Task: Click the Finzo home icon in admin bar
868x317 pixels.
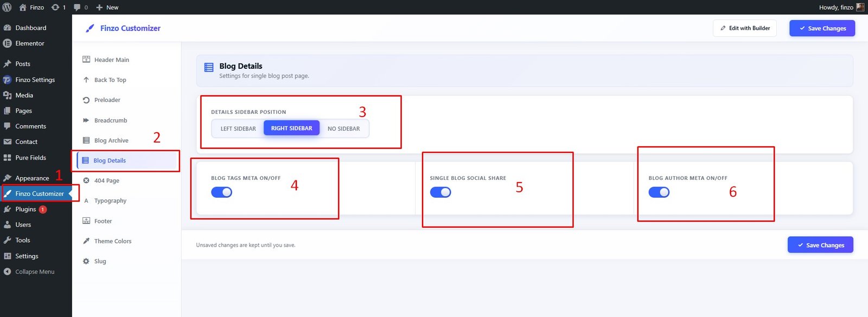Action: pyautogui.click(x=23, y=7)
